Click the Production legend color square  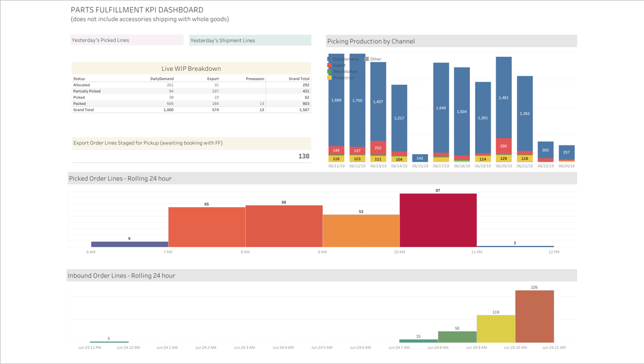329,78
